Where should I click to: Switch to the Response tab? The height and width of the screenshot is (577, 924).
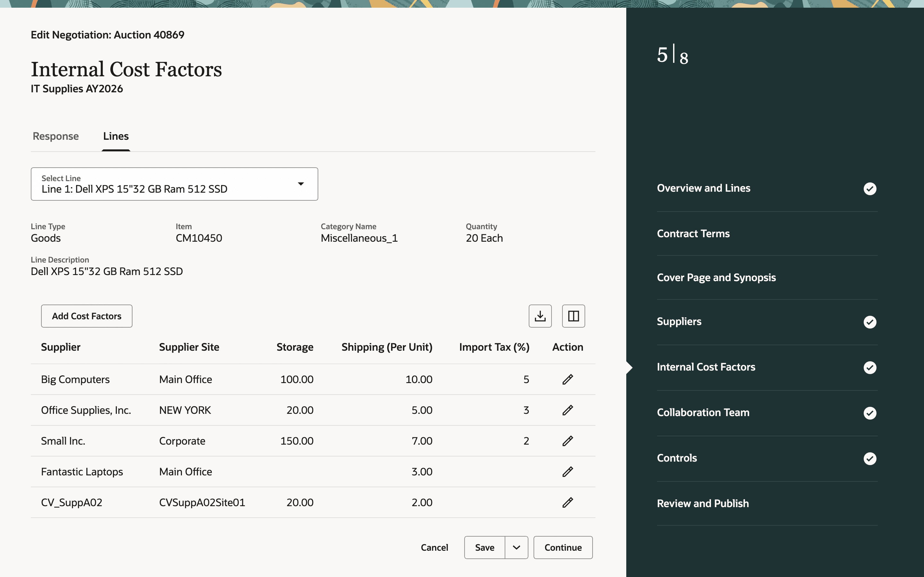pos(56,136)
